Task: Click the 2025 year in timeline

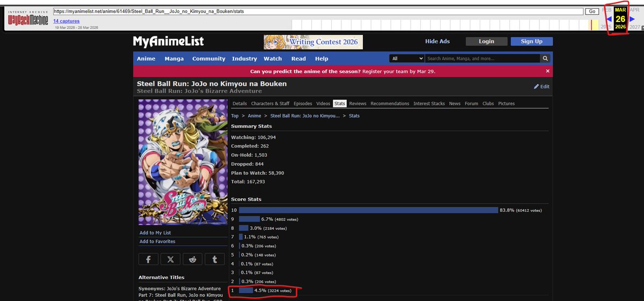Action: tap(606, 26)
